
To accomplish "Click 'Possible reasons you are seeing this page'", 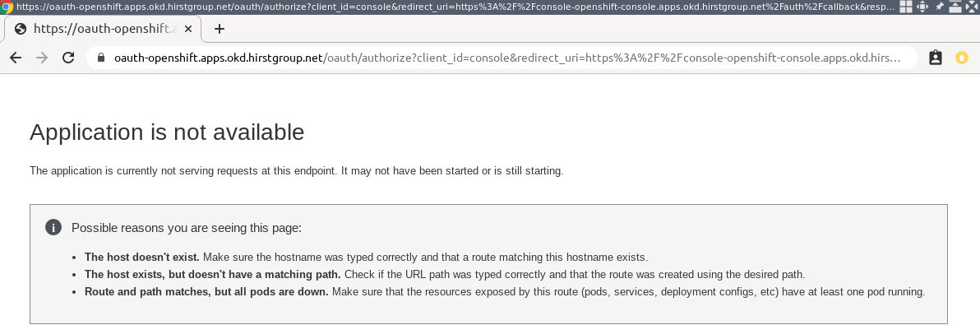I will (x=187, y=227).
